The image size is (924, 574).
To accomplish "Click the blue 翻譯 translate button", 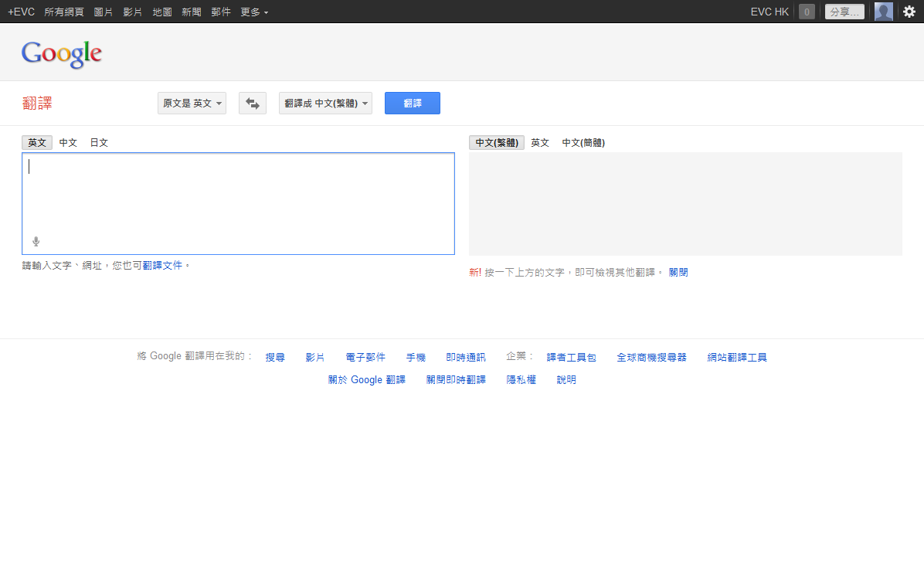I will (413, 103).
